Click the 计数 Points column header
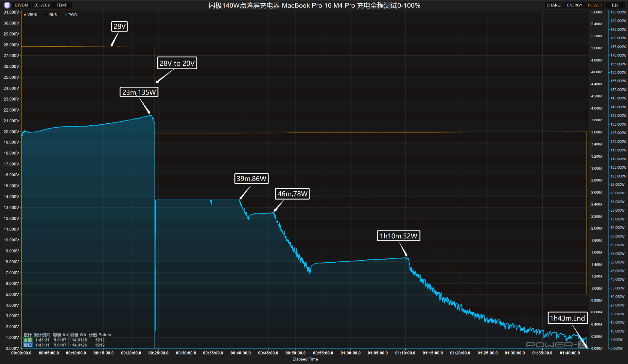 pos(100,335)
